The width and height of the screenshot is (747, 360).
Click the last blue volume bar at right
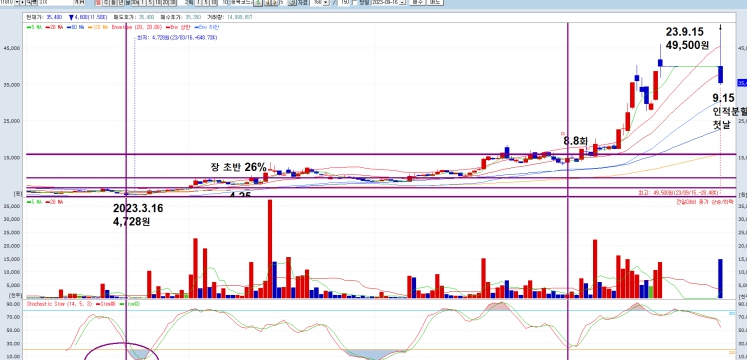click(720, 279)
